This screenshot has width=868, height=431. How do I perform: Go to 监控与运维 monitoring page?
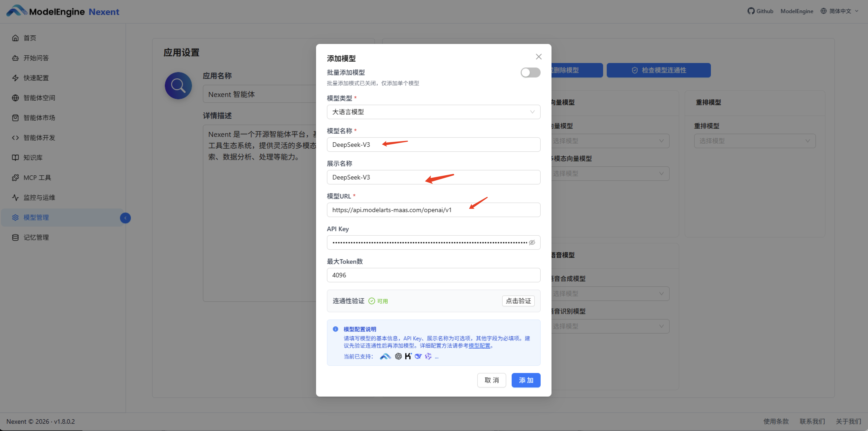point(39,197)
